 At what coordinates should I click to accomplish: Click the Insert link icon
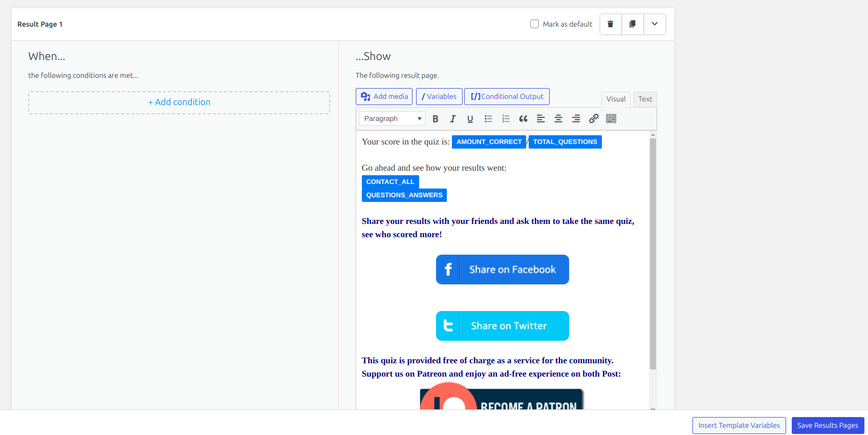coord(594,119)
